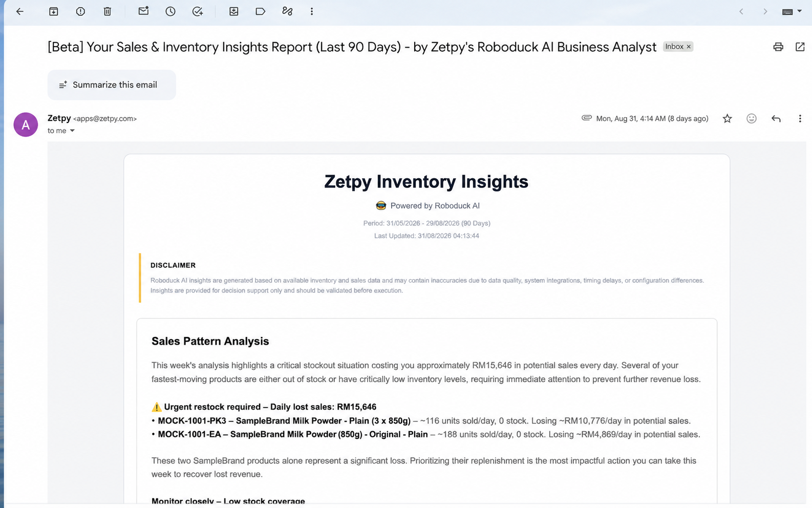Click 'Monitor closely – Low stock coverage'

click(228, 501)
